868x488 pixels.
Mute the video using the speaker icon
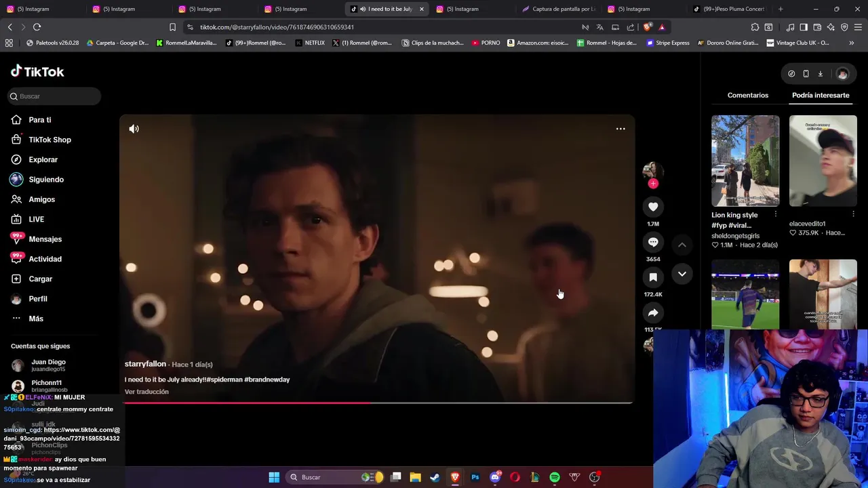[134, 129]
